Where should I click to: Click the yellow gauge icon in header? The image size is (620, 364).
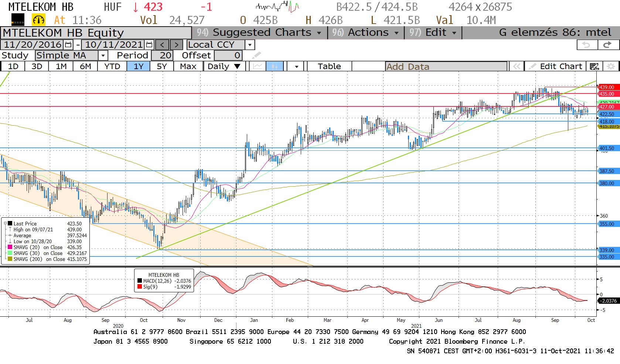pos(38,20)
